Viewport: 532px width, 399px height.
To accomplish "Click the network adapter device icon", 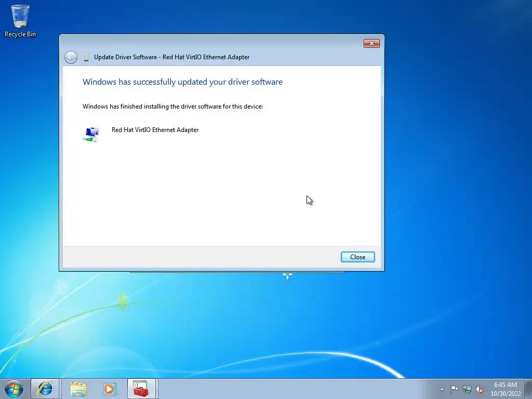I will (91, 135).
